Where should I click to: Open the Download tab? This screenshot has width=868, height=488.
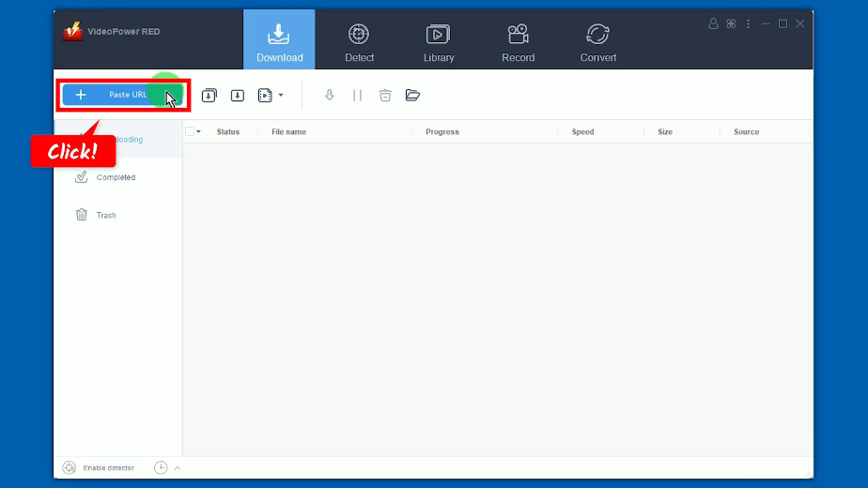(x=279, y=39)
